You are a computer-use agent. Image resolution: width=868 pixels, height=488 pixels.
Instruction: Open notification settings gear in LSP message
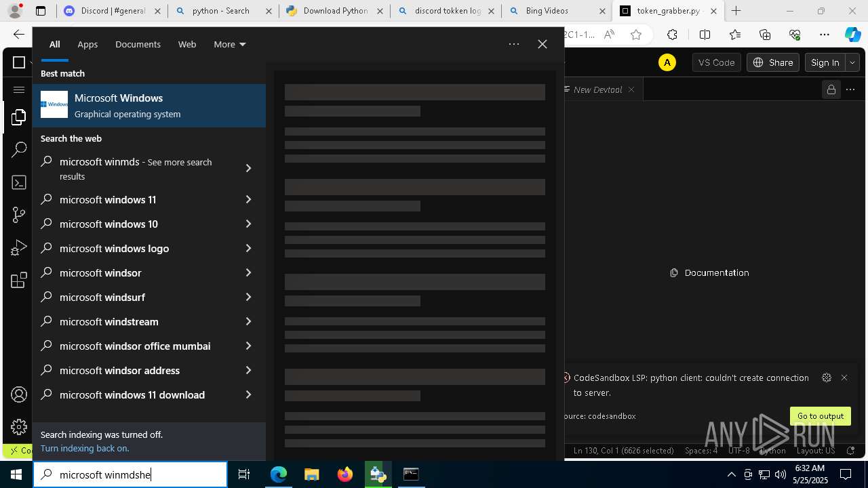(x=826, y=378)
